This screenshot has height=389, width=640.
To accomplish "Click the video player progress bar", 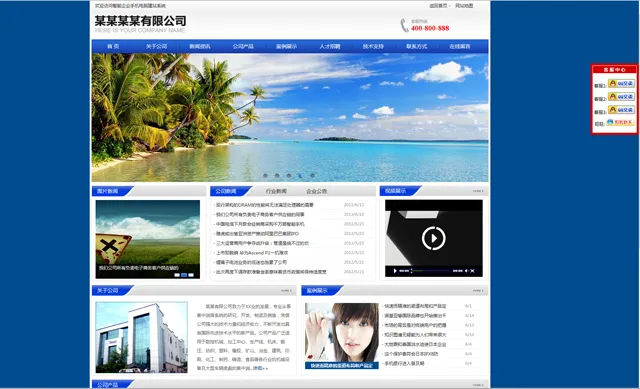I will click(430, 271).
